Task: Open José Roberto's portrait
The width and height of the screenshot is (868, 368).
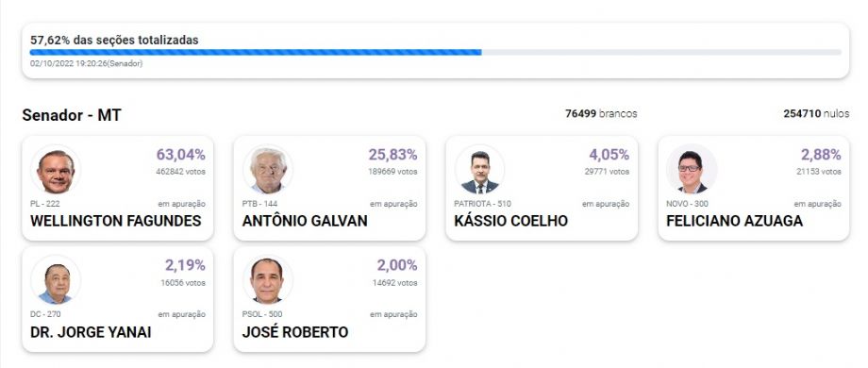Action: pos(268,280)
